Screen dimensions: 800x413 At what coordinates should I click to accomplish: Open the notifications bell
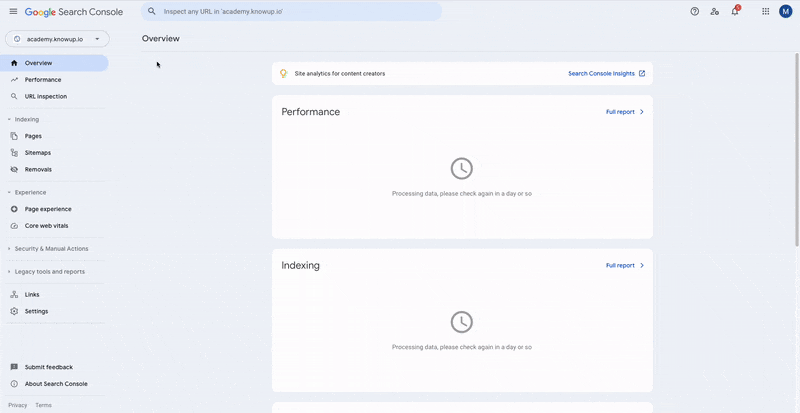point(735,12)
